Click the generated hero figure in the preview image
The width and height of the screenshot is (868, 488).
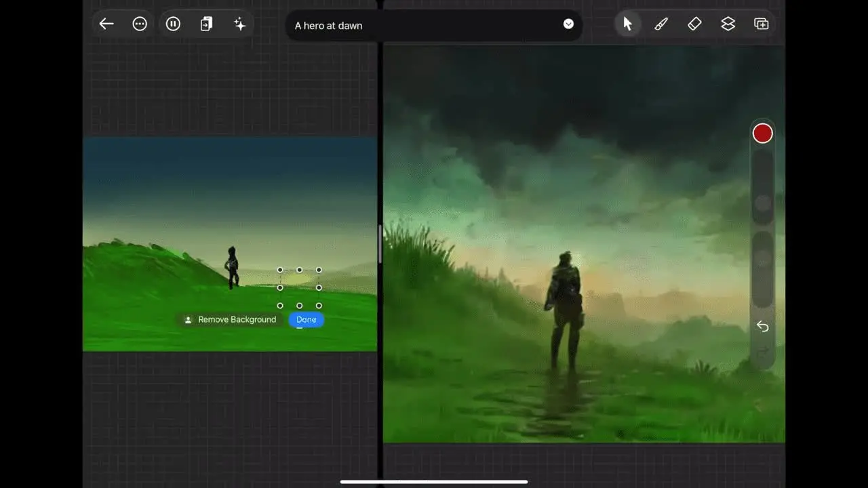[x=565, y=308]
